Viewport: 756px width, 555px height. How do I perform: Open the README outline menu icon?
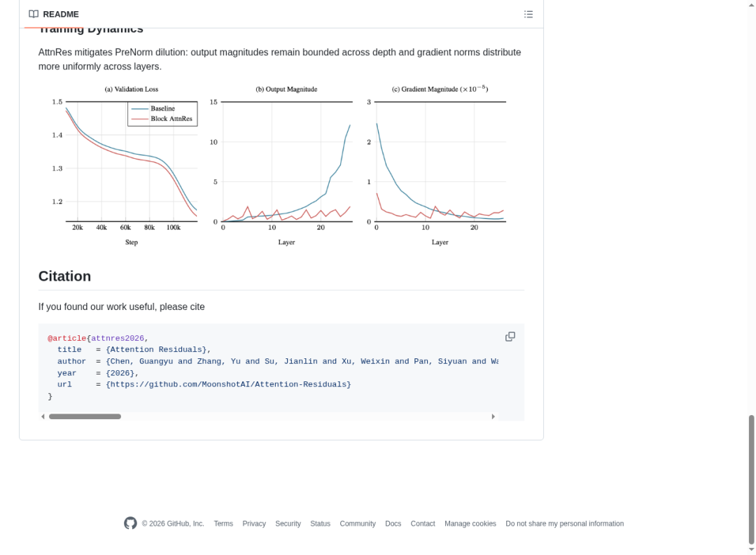(528, 14)
